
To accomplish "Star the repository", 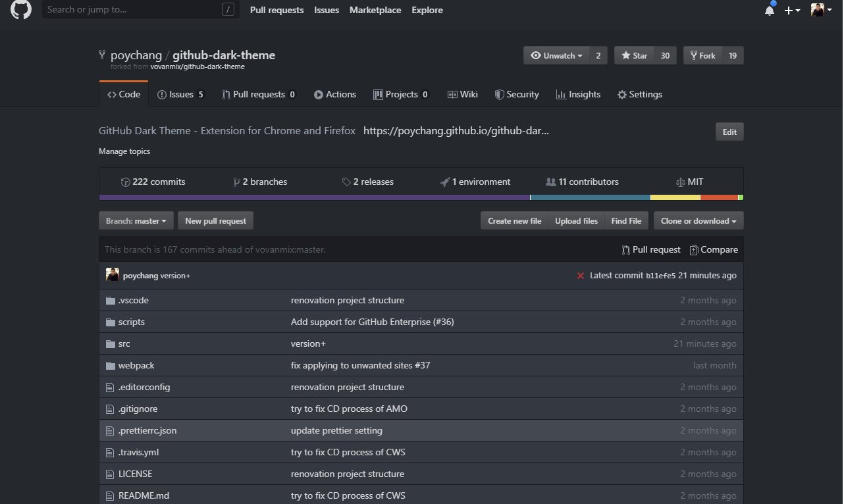I will click(x=635, y=55).
